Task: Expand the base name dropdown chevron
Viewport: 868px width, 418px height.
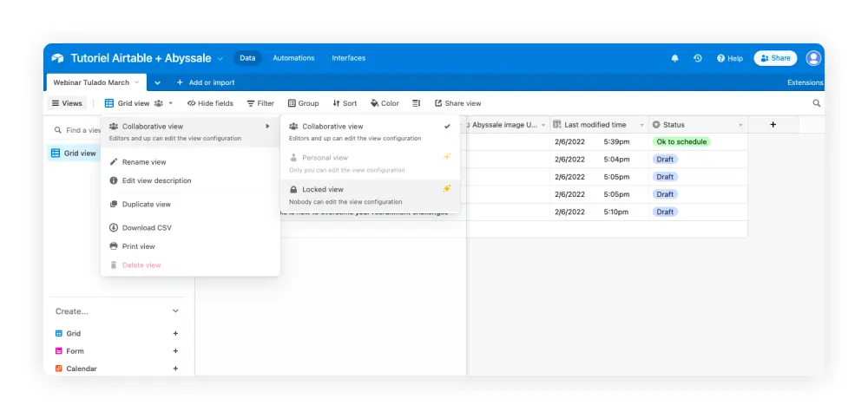Action: pos(220,59)
